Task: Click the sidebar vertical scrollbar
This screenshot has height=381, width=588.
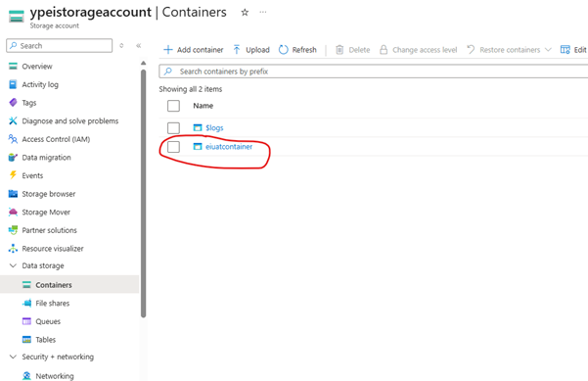Action: pyautogui.click(x=143, y=193)
